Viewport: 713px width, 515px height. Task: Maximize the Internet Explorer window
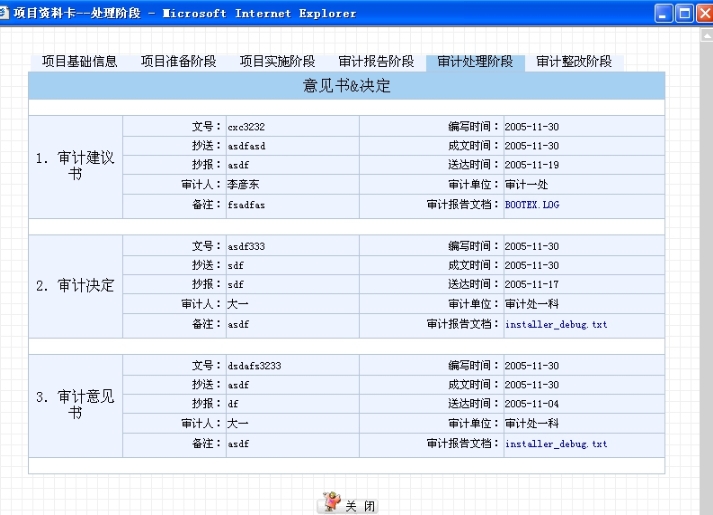pyautogui.click(x=684, y=13)
